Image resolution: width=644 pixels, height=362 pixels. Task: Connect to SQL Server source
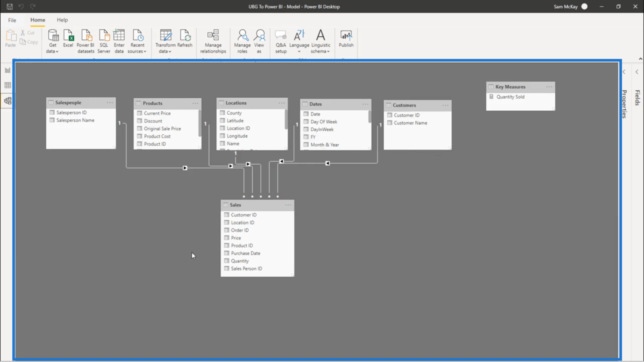104,41
